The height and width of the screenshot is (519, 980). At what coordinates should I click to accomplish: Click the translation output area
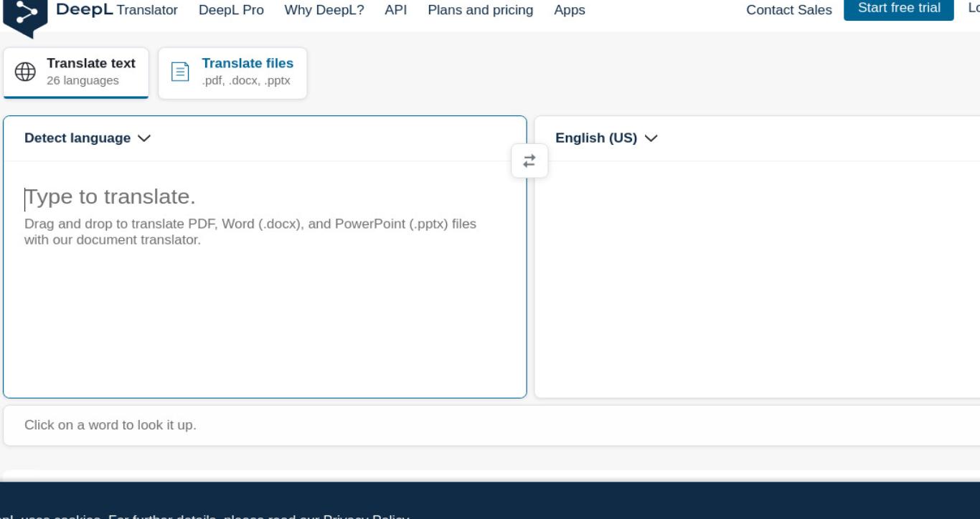(758, 280)
